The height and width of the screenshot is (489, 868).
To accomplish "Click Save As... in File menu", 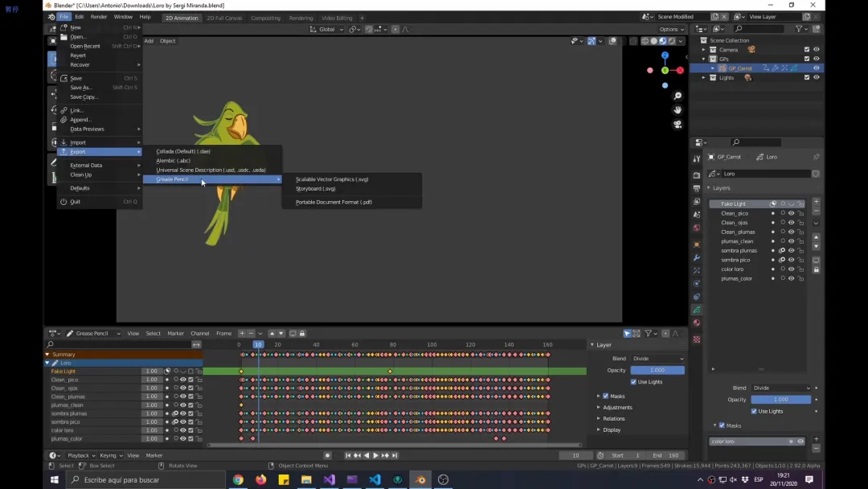I will (81, 88).
